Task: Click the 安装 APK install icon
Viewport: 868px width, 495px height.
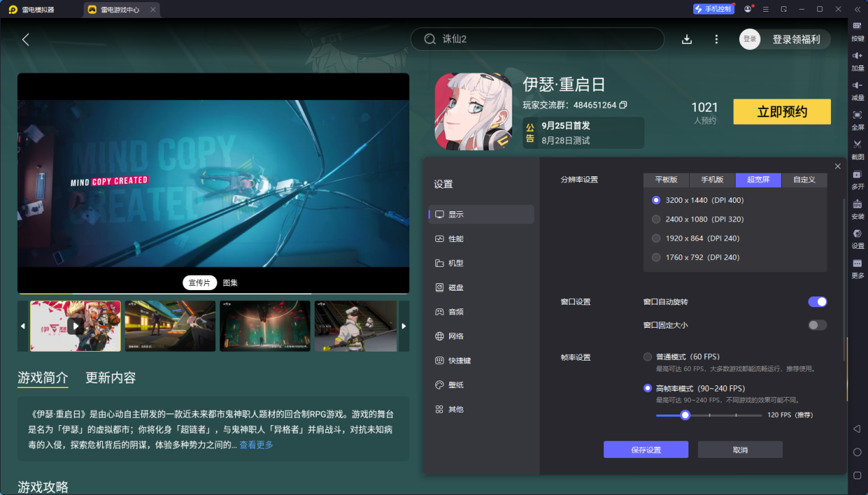Action: 857,204
